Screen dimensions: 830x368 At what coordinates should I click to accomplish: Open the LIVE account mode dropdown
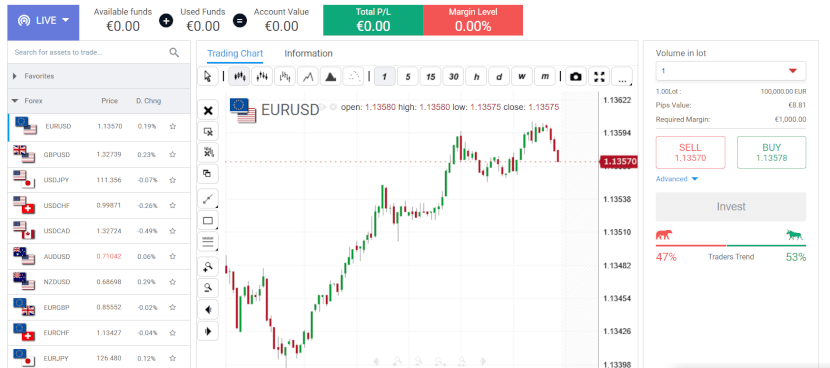(43, 23)
